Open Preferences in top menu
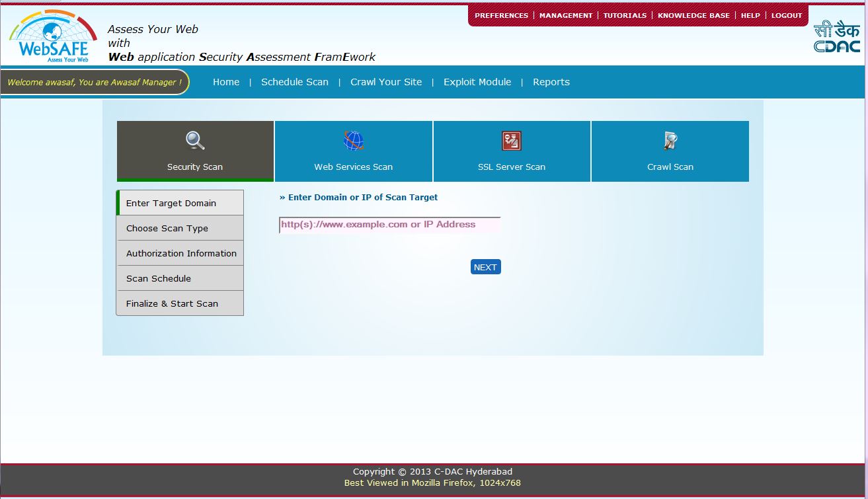This screenshot has width=868, height=499. point(501,15)
